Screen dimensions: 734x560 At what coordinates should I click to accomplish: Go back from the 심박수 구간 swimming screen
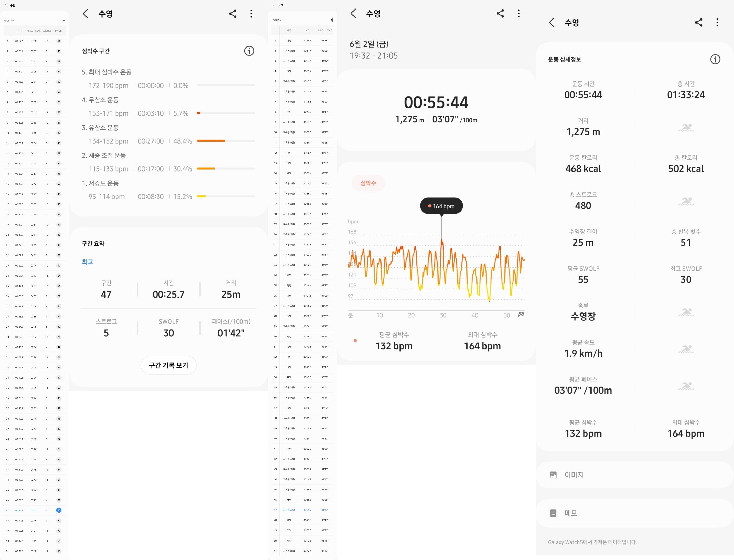click(x=86, y=14)
